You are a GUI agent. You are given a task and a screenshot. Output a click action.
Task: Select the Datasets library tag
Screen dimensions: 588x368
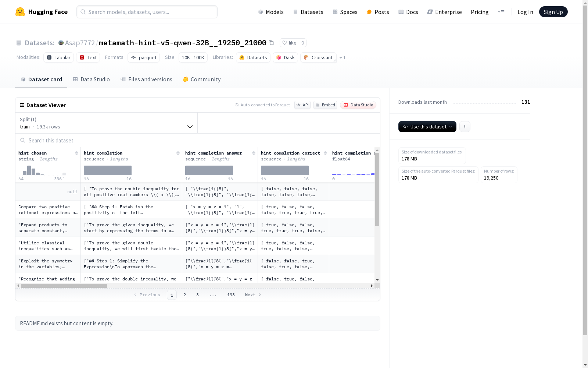point(253,57)
